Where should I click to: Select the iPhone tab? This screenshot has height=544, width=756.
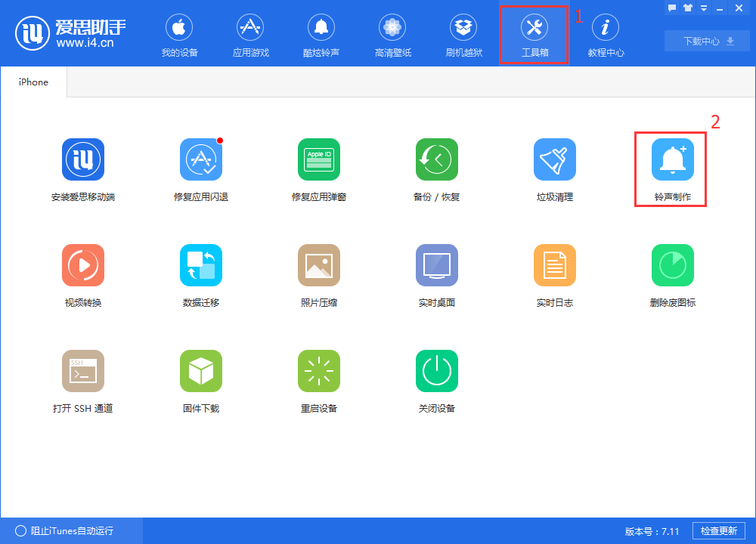[33, 82]
